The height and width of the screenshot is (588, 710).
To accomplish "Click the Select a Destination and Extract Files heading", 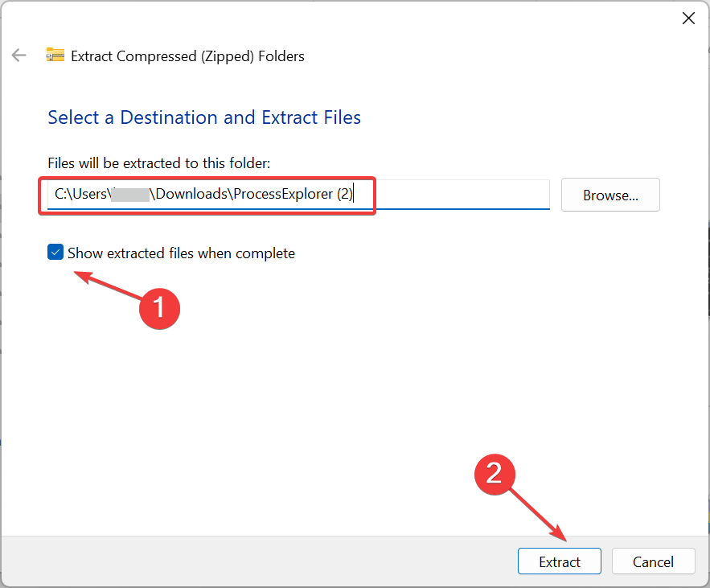I will (204, 117).
